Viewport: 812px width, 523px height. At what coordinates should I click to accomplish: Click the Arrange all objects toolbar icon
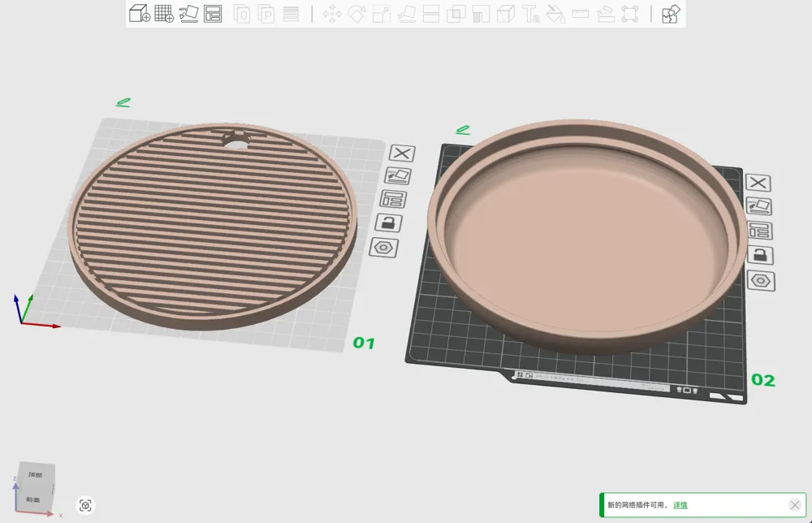pyautogui.click(x=213, y=14)
